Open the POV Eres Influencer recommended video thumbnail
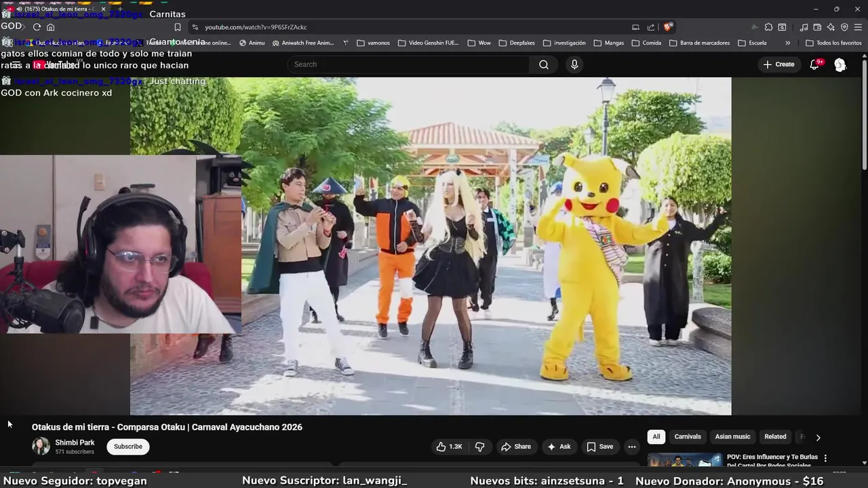 coord(685,460)
